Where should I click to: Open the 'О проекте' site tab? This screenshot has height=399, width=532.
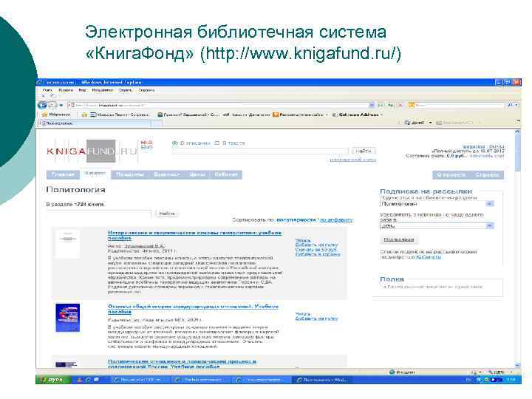click(451, 174)
